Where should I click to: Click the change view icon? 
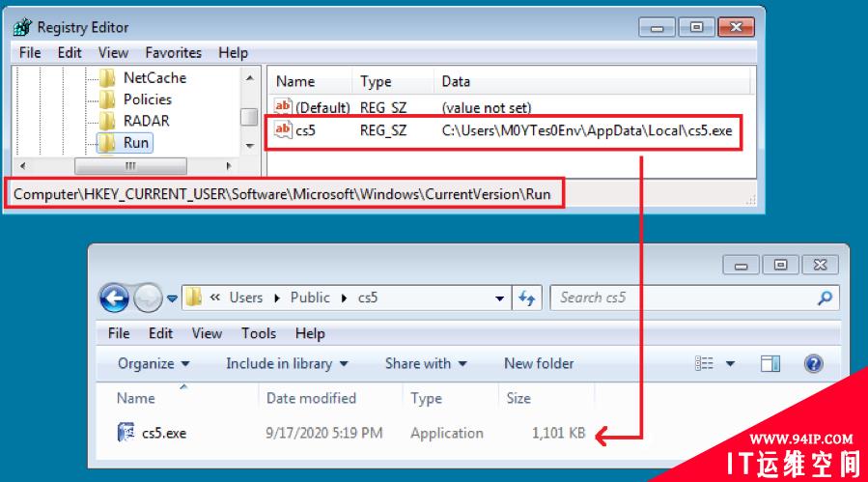[704, 363]
